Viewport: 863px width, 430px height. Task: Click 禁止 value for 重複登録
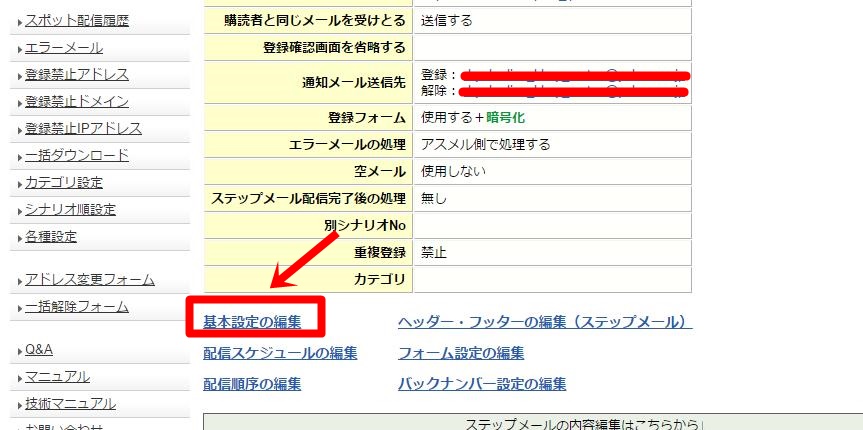click(x=434, y=253)
